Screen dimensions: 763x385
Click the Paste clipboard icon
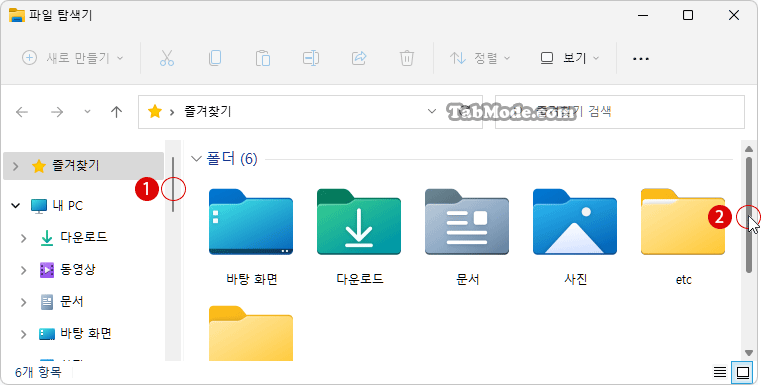click(263, 58)
